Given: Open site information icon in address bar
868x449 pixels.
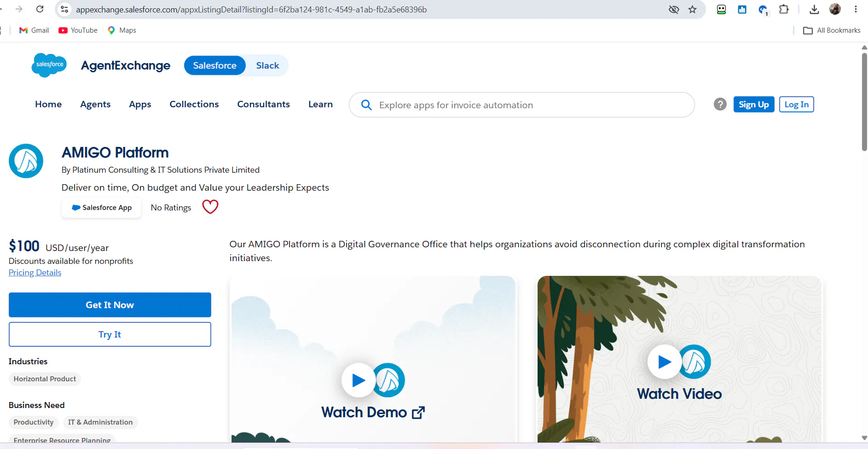Looking at the screenshot, I should [64, 9].
